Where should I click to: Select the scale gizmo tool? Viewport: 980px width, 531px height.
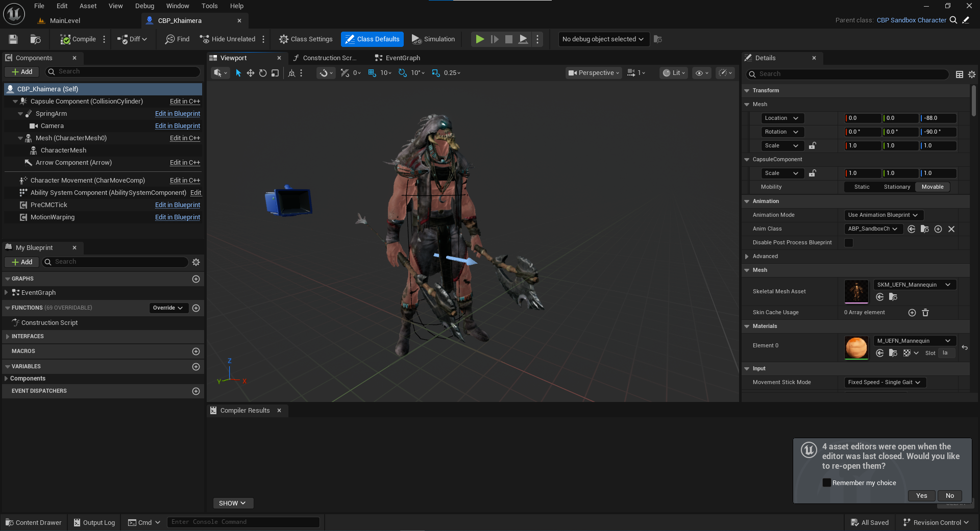[275, 73]
